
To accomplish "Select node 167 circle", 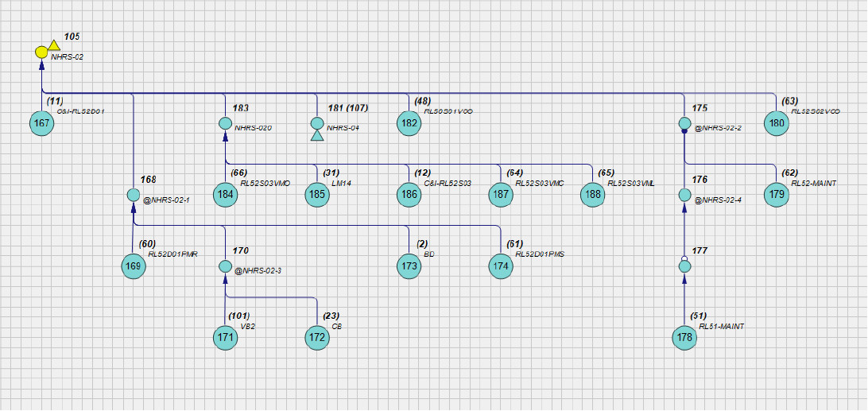I will pyautogui.click(x=41, y=123).
